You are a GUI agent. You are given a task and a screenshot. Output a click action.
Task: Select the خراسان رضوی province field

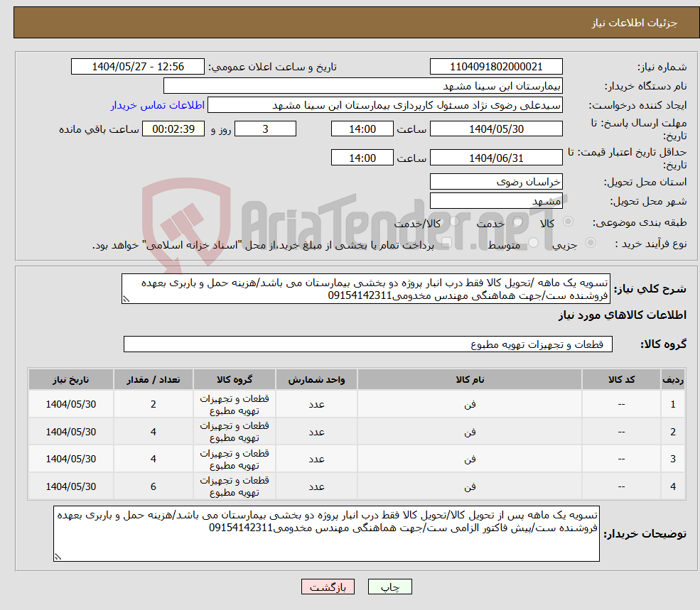pyautogui.click(x=495, y=182)
